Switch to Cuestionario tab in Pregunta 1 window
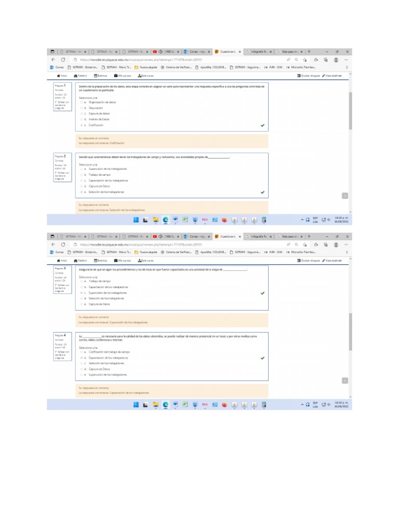 click(228, 51)
